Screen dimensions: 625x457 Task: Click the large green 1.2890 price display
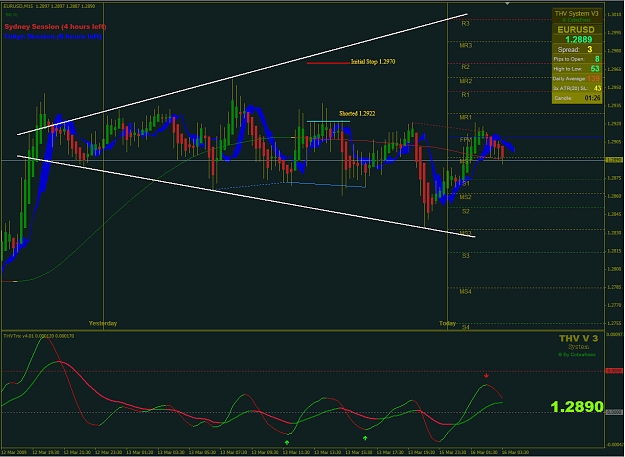(x=577, y=407)
